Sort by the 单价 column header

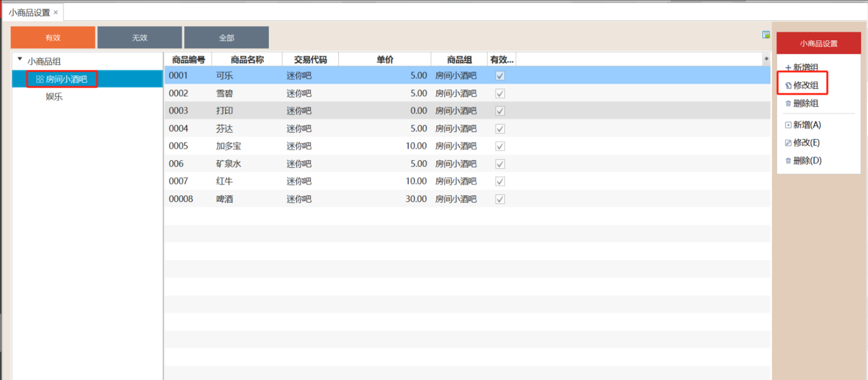(384, 59)
